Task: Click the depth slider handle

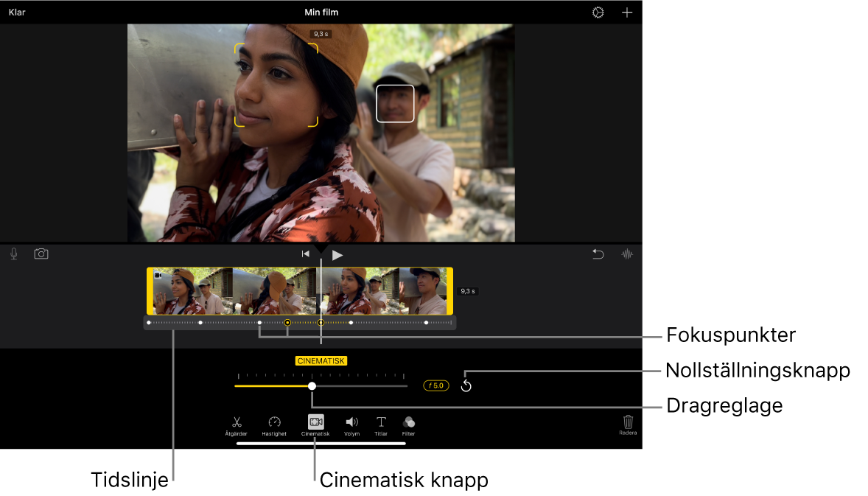Action: pyautogui.click(x=312, y=386)
